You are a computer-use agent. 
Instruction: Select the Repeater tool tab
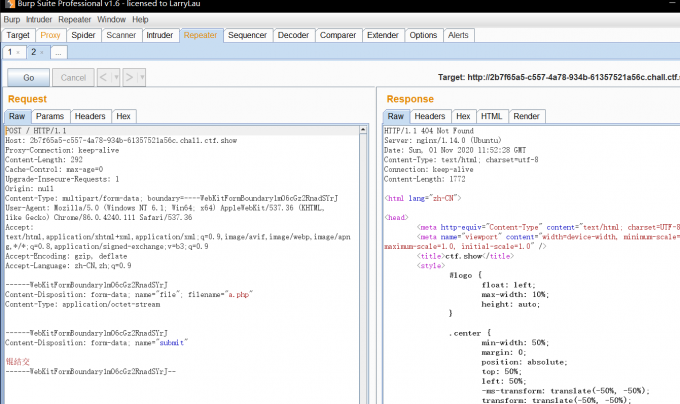tap(200, 35)
